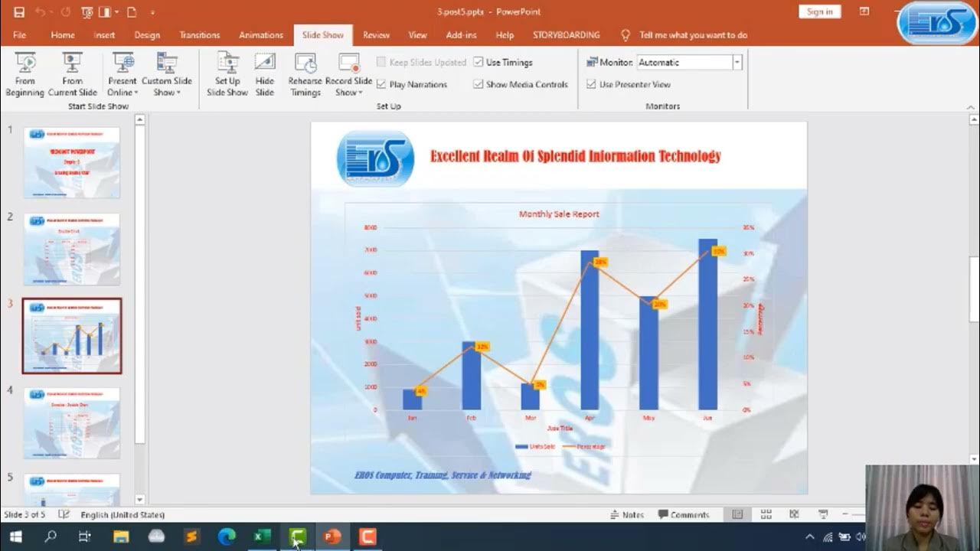Image resolution: width=980 pixels, height=551 pixels.
Task: Expand the Customize Quick Access Toolbar arrow
Action: pos(152,12)
